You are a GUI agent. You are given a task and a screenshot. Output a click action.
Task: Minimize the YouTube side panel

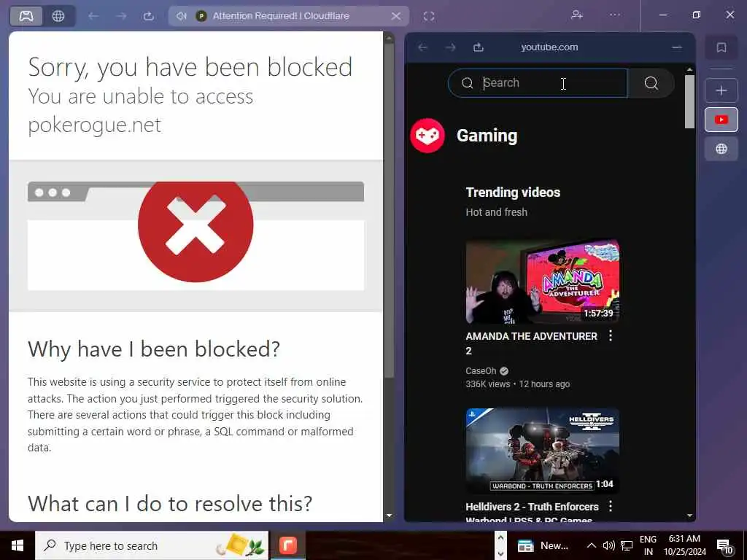click(x=676, y=47)
